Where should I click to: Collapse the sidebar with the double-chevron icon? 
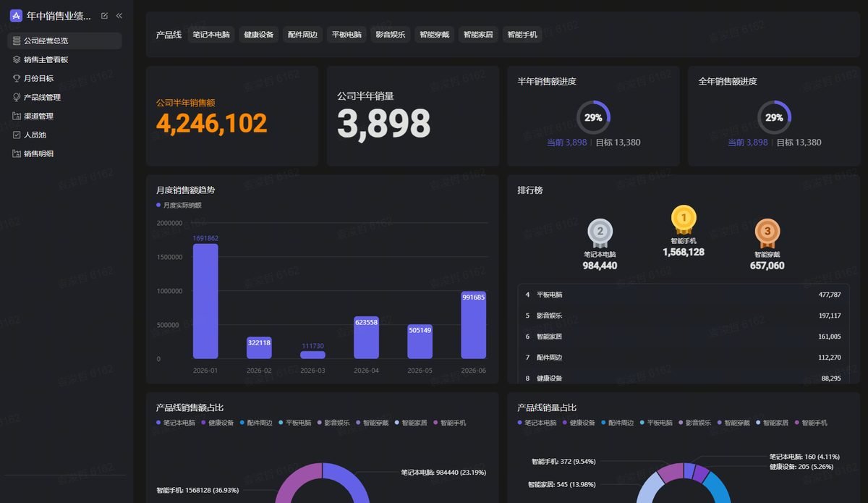coord(119,16)
